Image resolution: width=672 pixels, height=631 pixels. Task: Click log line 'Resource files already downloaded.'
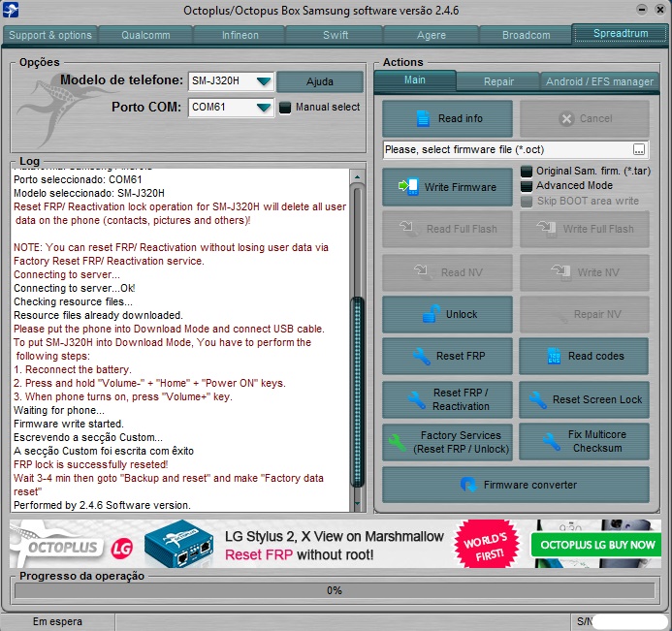click(x=98, y=315)
